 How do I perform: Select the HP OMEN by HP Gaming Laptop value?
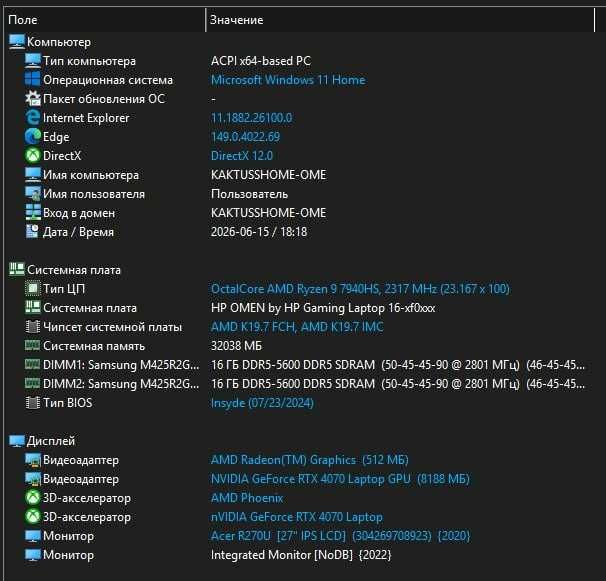point(323,308)
